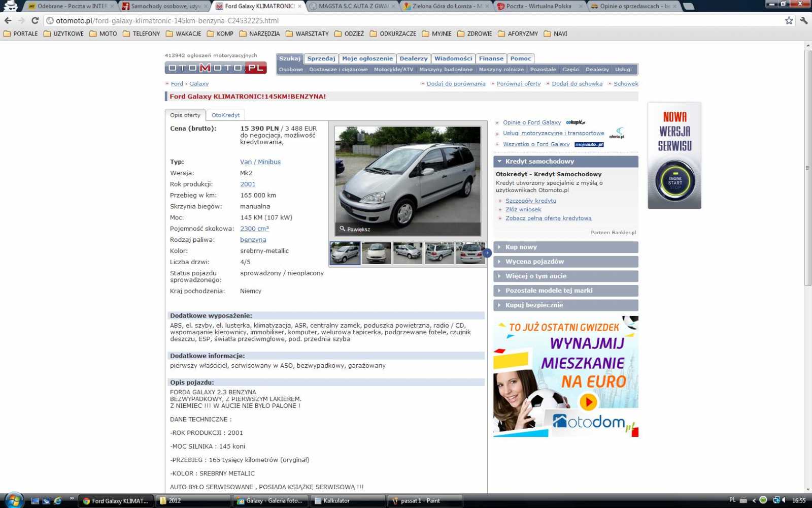Click the PL language indicator
Viewport: 812px width, 508px height.
pyautogui.click(x=732, y=500)
